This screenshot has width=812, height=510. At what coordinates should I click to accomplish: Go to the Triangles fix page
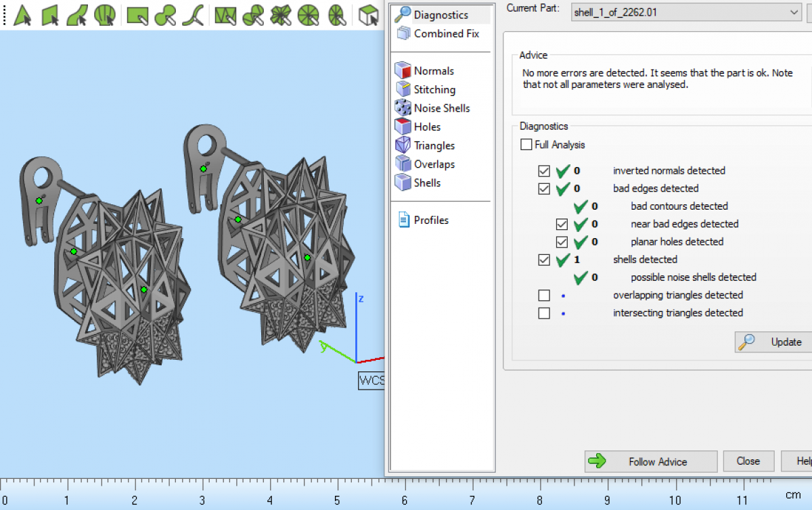[x=434, y=145]
